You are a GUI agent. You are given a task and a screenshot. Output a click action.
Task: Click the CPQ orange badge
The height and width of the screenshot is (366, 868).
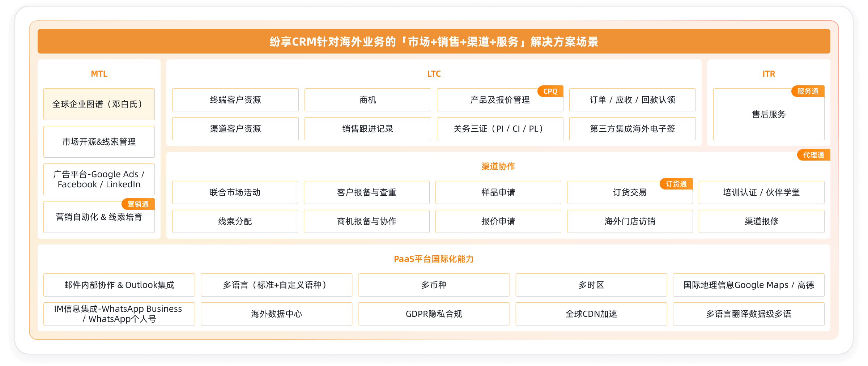click(550, 91)
